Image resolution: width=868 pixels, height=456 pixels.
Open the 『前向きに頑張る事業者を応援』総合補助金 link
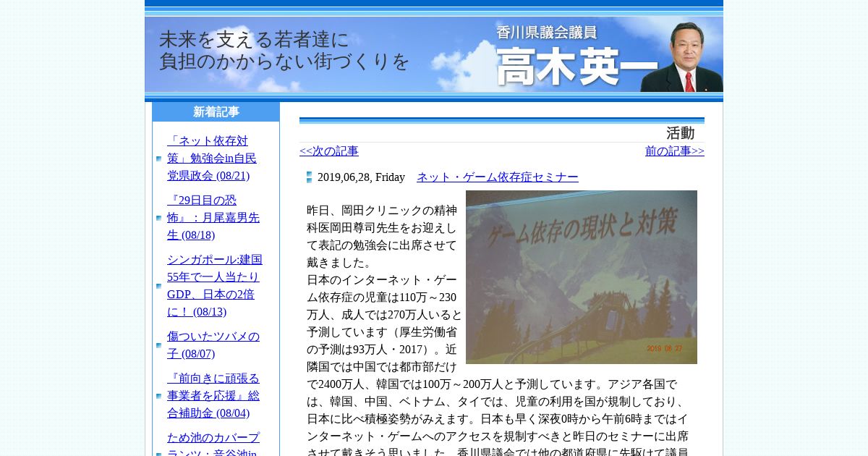click(x=213, y=396)
